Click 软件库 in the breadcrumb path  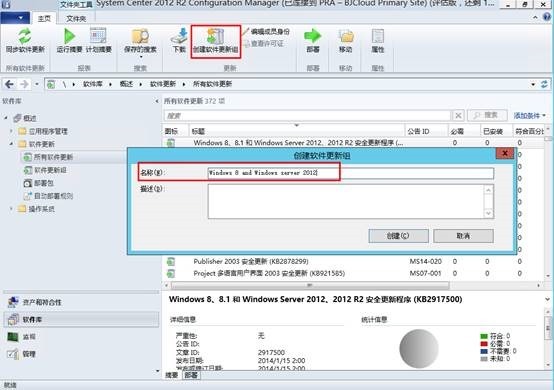pyautogui.click(x=93, y=84)
